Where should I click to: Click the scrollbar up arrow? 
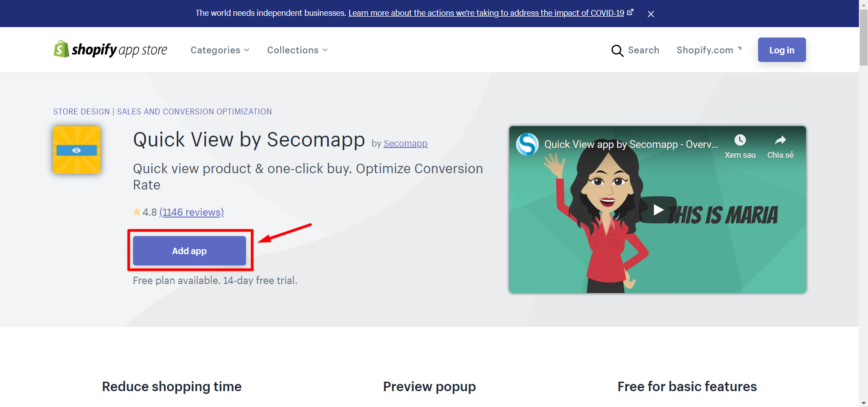(863, 4)
